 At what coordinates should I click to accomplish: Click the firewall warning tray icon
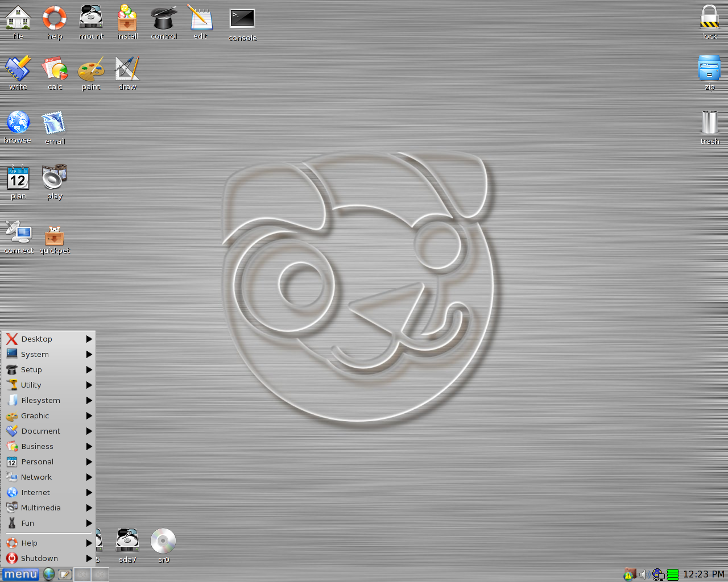[x=630, y=575]
